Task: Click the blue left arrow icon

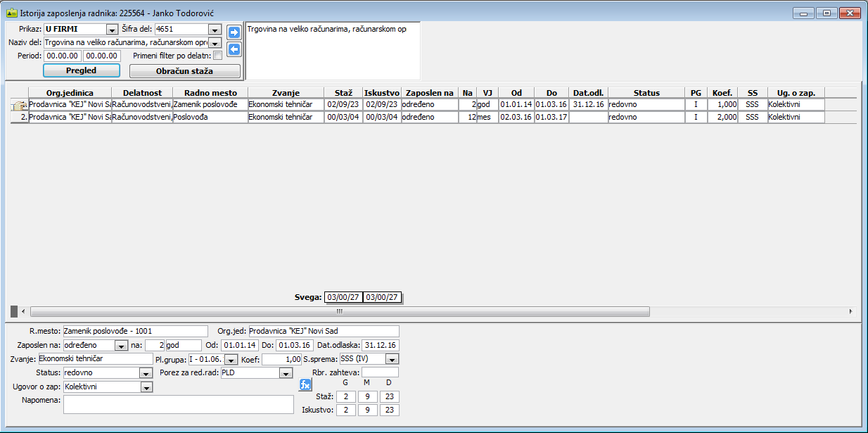Action: 234,49
